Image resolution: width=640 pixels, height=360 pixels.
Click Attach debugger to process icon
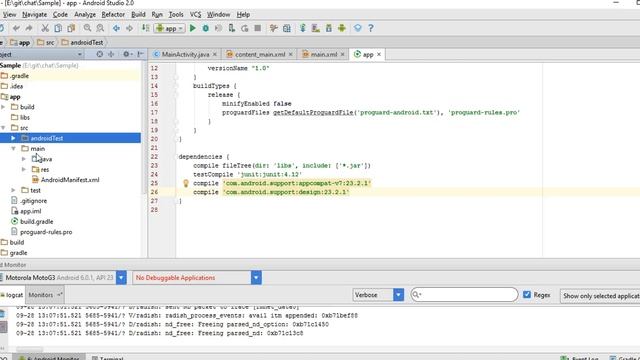pos(231,28)
